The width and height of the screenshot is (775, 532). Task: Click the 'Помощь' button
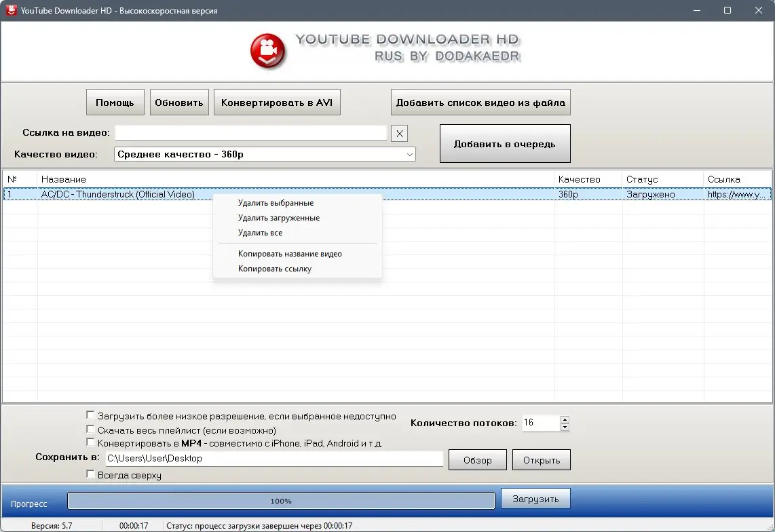coord(115,102)
